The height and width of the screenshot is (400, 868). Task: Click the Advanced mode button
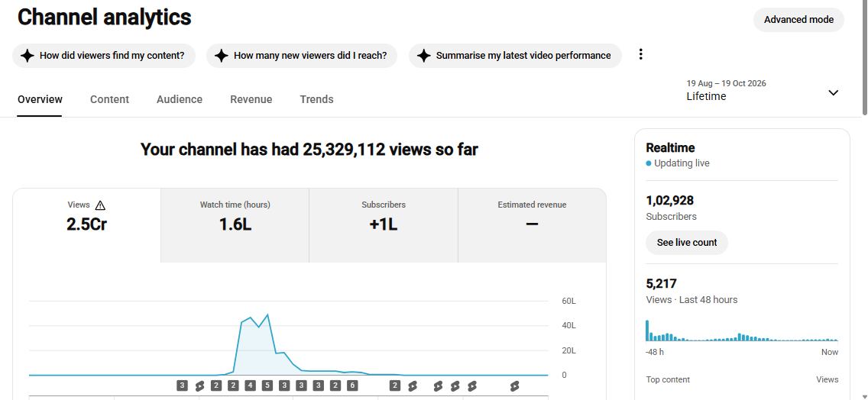pos(798,20)
